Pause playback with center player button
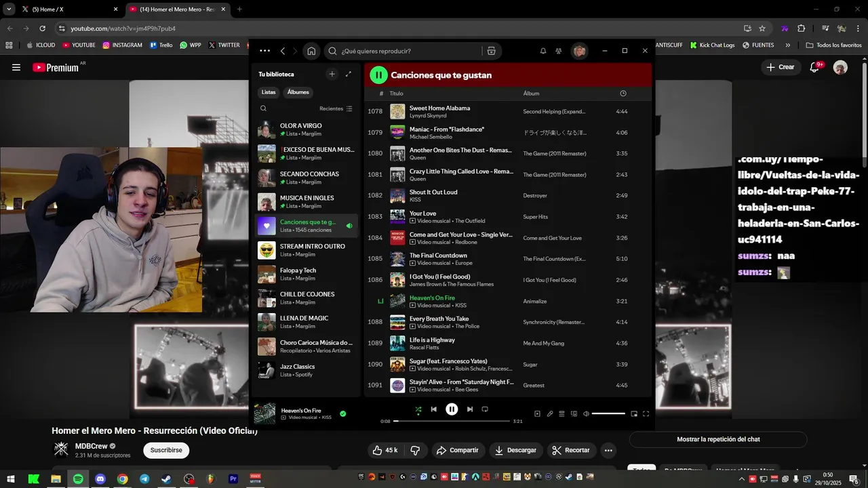This screenshot has width=868, height=488. point(452,409)
